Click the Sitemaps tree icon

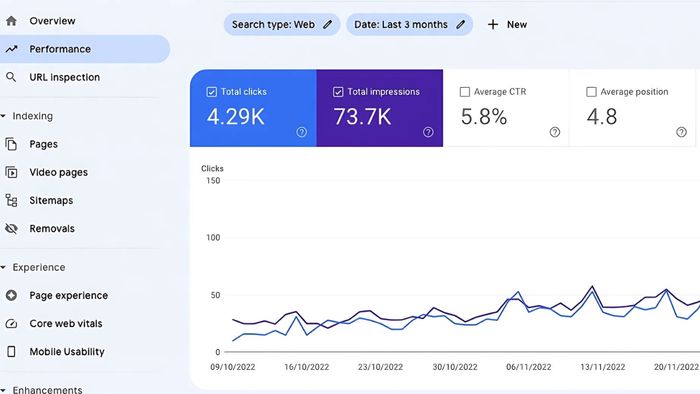click(11, 200)
